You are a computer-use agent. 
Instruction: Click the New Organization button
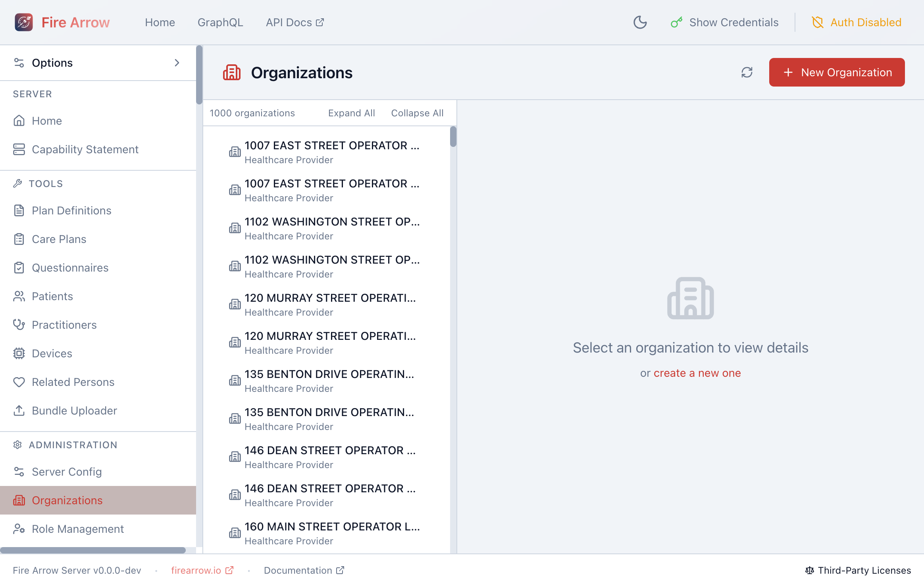tap(836, 72)
